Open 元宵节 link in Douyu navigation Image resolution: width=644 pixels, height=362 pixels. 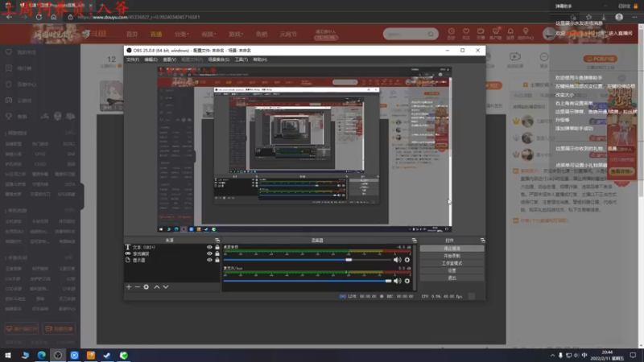point(288,34)
